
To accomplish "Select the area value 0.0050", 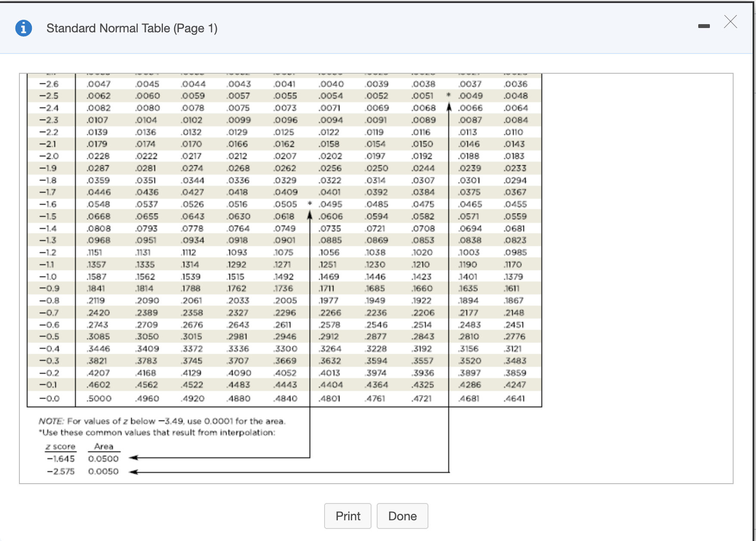I will (103, 472).
